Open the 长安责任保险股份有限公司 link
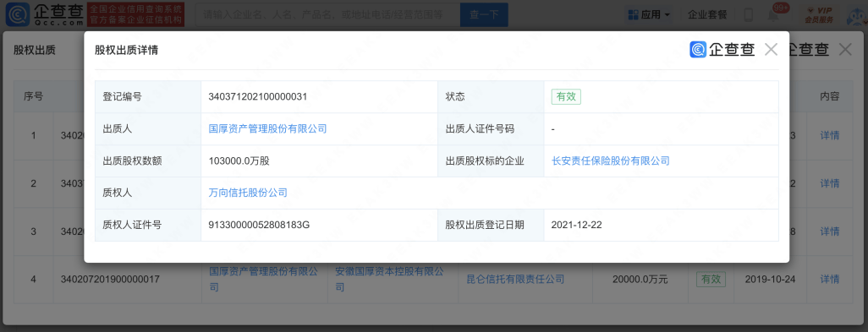868x332 pixels. tap(611, 161)
